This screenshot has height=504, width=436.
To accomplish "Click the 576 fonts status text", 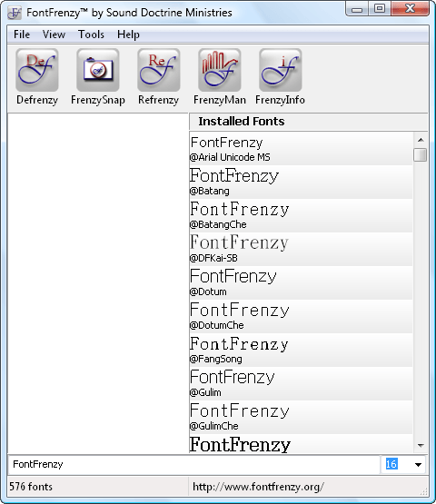I will pos(31,487).
